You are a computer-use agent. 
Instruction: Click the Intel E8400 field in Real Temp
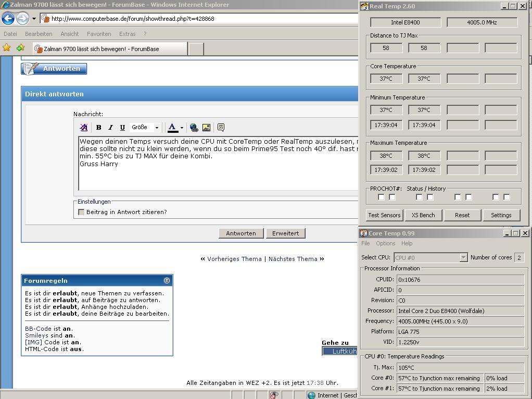(406, 22)
